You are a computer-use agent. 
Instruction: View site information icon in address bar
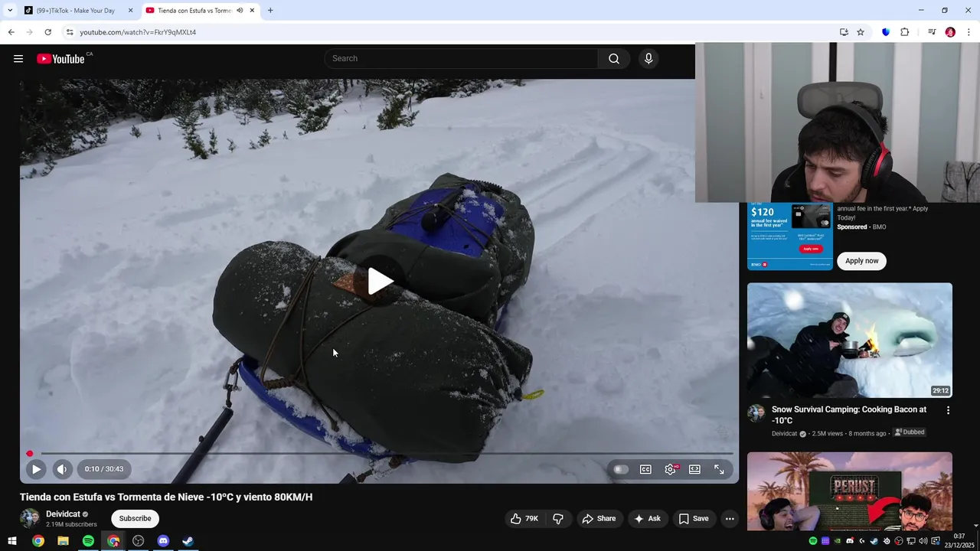tap(70, 32)
